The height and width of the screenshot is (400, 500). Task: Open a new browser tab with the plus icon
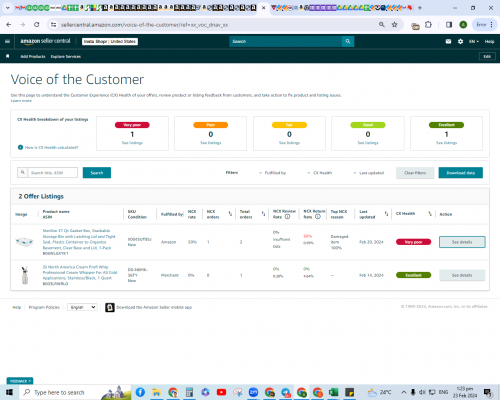click(420, 8)
